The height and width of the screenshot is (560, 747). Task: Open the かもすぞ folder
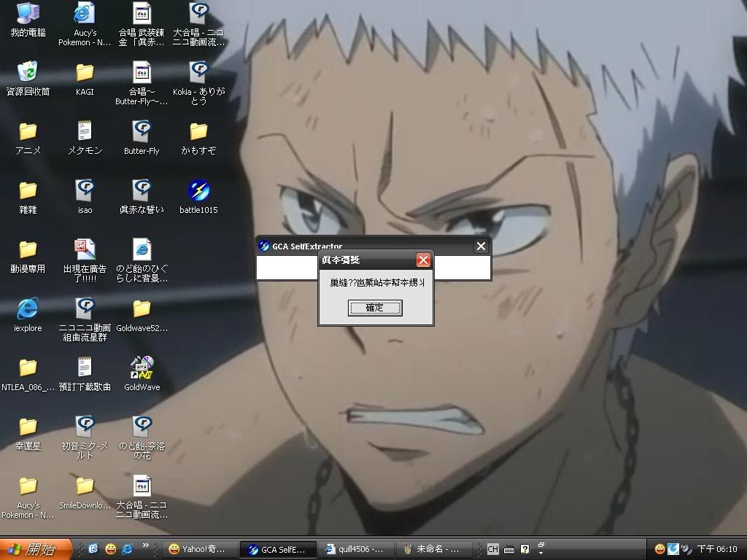pos(198,138)
